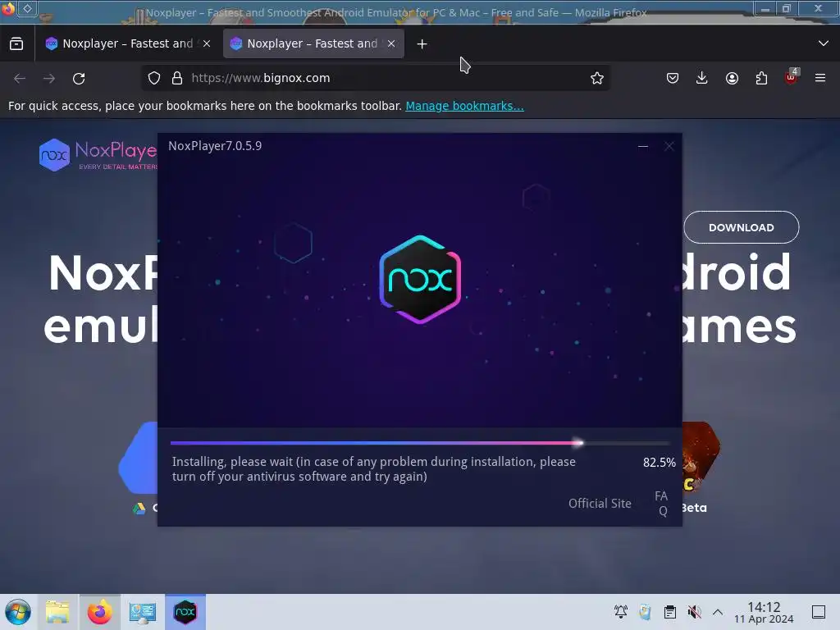The width and height of the screenshot is (840, 630).
Task: Open the Firefox hamburger application menu
Action: [820, 78]
